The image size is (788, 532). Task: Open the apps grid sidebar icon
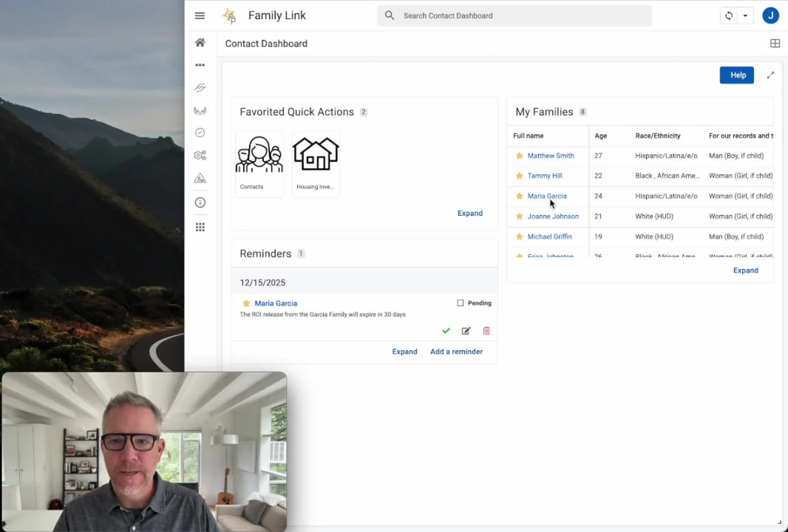click(200, 227)
